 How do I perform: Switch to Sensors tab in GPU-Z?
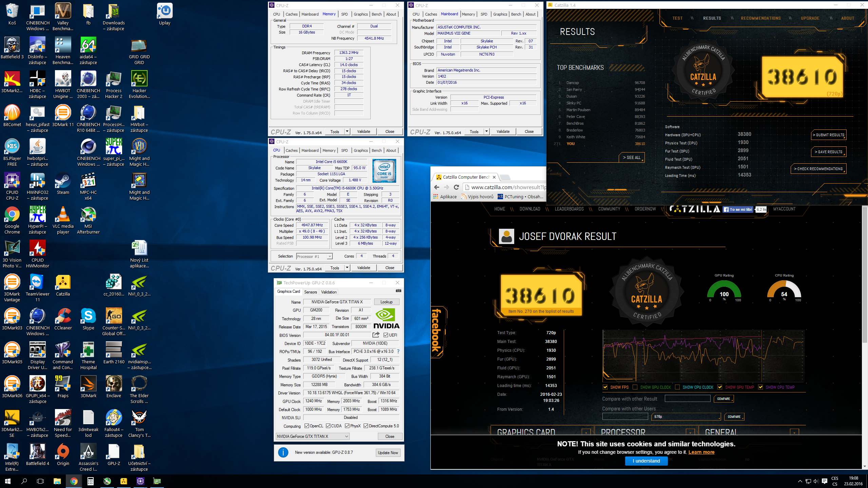tap(310, 292)
